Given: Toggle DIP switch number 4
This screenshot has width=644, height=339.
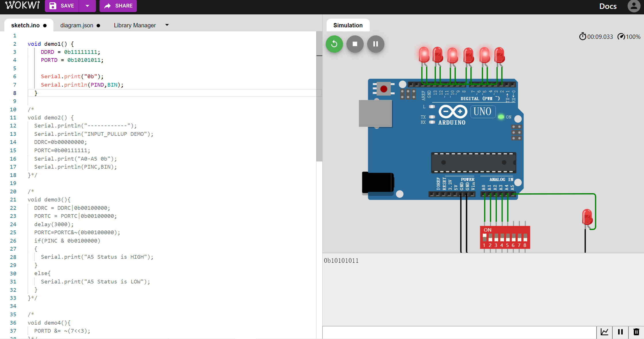Looking at the screenshot, I should [x=502, y=237].
